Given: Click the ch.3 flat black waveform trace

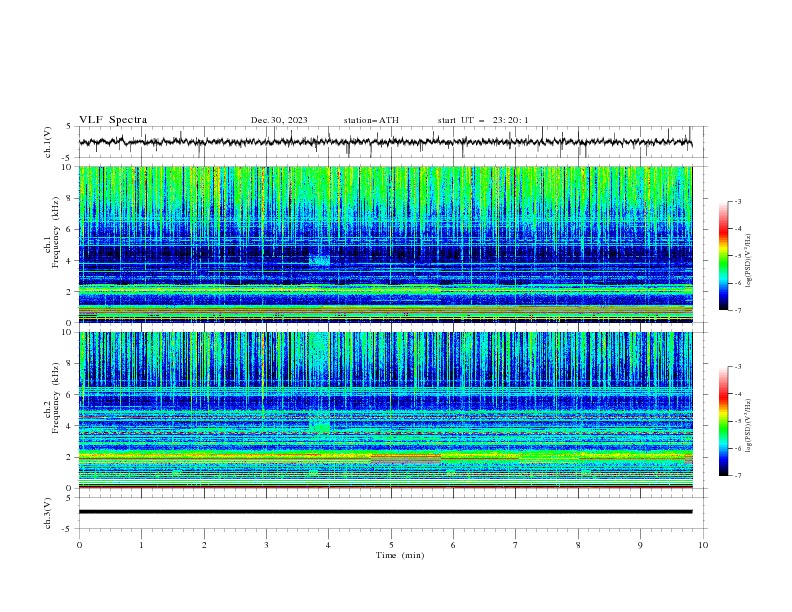Looking at the screenshot, I should [385, 512].
